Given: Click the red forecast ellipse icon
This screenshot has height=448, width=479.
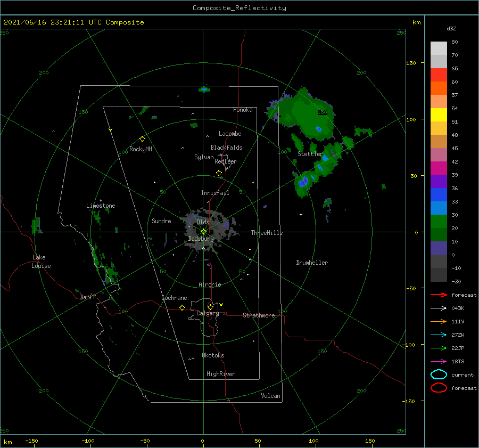Looking at the screenshot, I should click(x=439, y=388).
